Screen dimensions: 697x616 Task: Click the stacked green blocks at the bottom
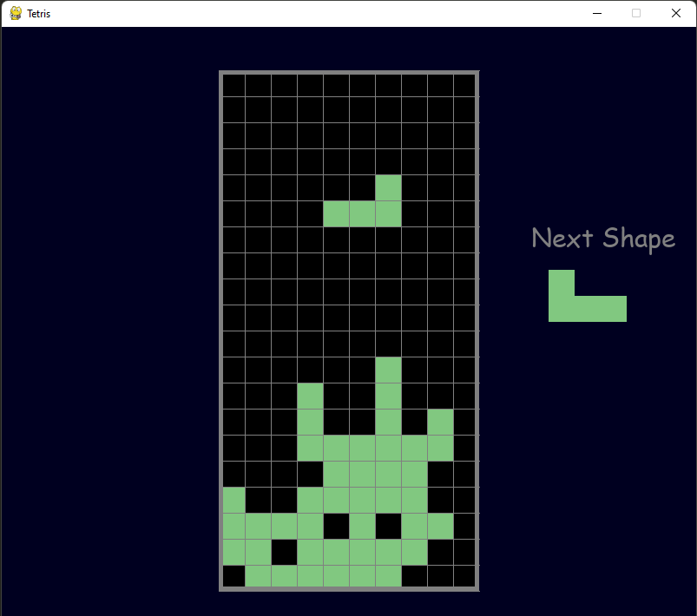pos(338,473)
